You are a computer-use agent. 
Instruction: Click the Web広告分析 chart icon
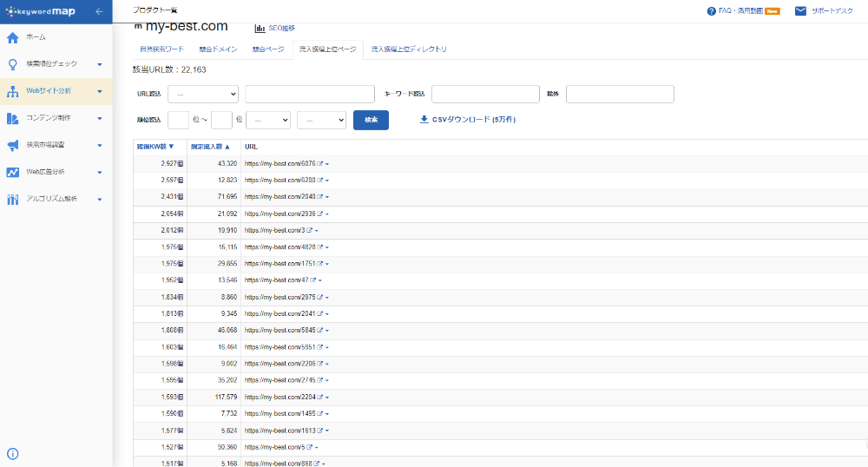[13, 172]
